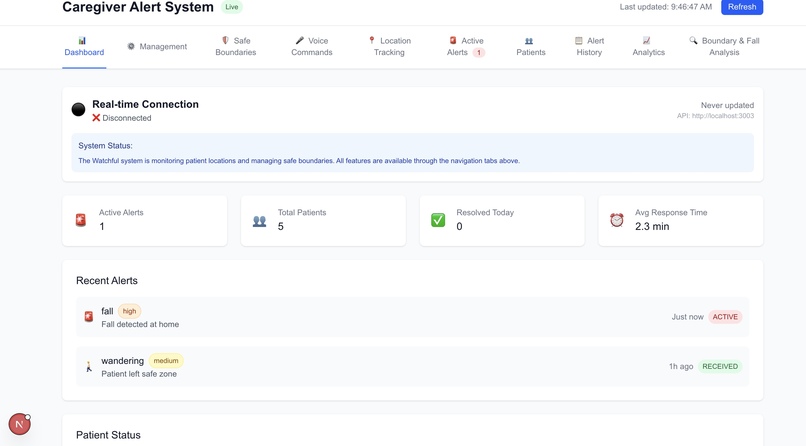Click the Patients people icon in tabs
Viewport: 806px width, 446px height.
pos(529,41)
